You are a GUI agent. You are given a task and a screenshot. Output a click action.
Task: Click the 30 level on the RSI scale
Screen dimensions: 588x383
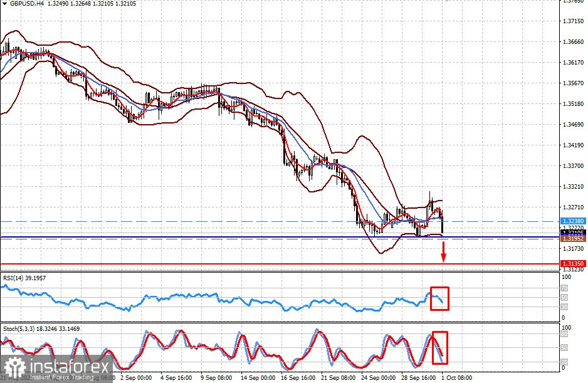tap(564, 307)
